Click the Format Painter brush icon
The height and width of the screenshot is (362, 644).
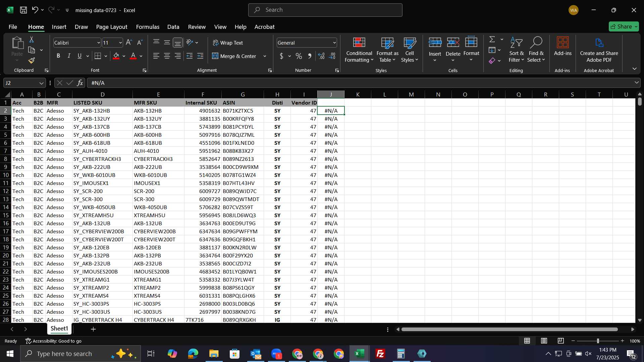[32, 60]
